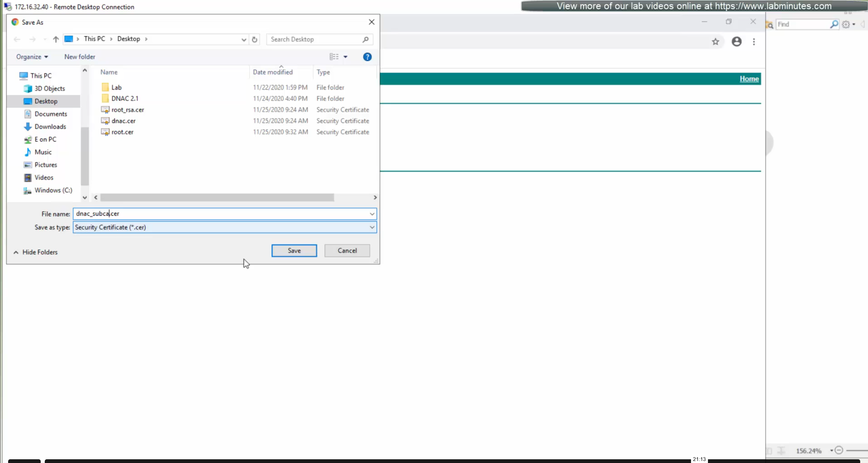Viewport: 868px width, 463px height.
Task: Expand the view options dropdown arrow
Action: (x=346, y=57)
